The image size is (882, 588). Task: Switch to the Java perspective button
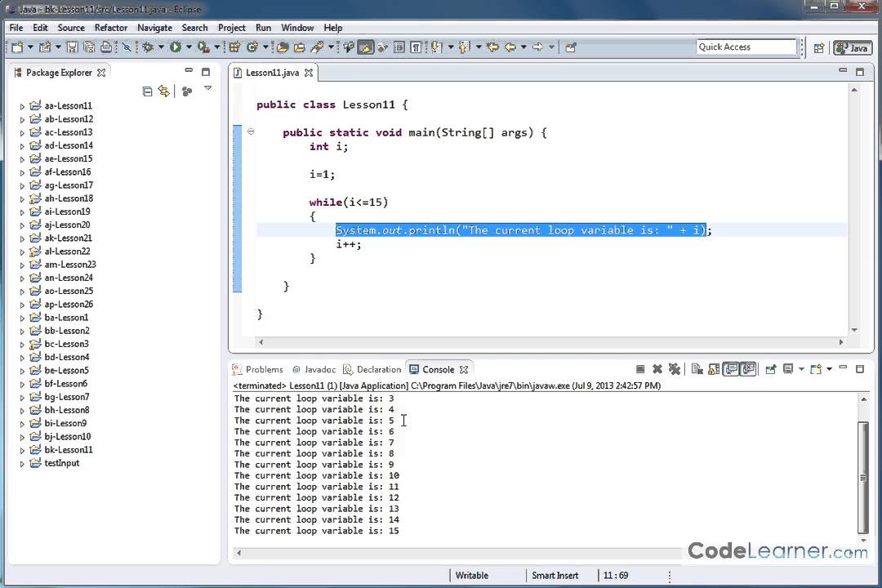(x=852, y=48)
